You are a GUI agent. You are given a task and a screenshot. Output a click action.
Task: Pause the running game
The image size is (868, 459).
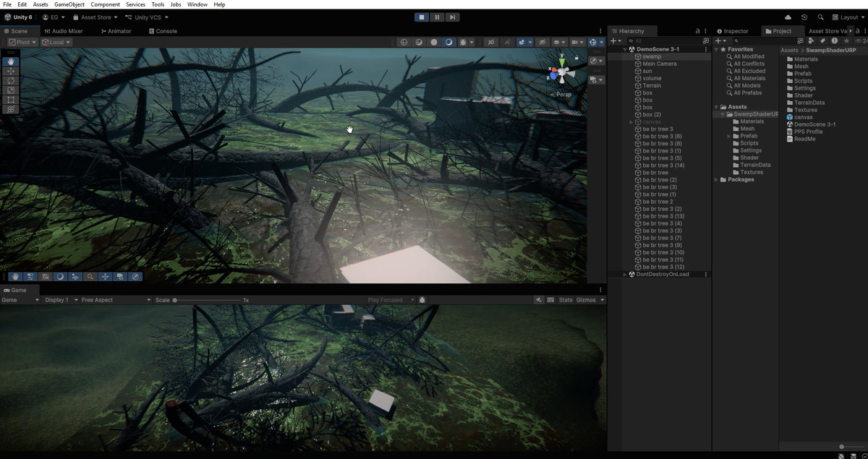437,17
